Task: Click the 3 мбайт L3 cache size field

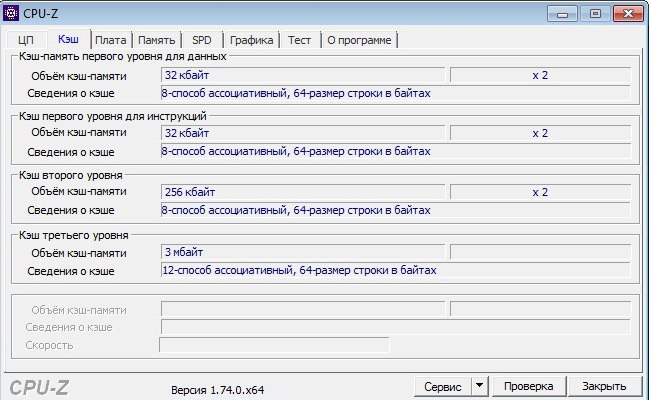Action: pyautogui.click(x=303, y=252)
